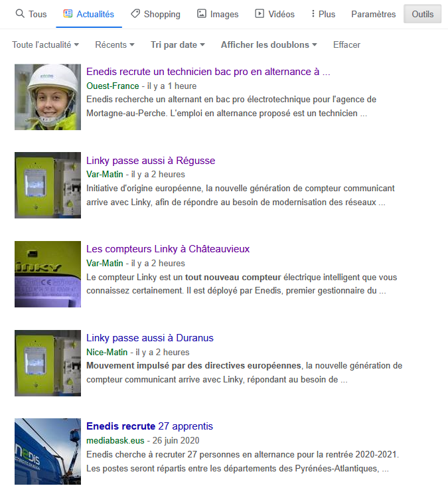Click the 'il y a 1 heure' timestamp

172,86
